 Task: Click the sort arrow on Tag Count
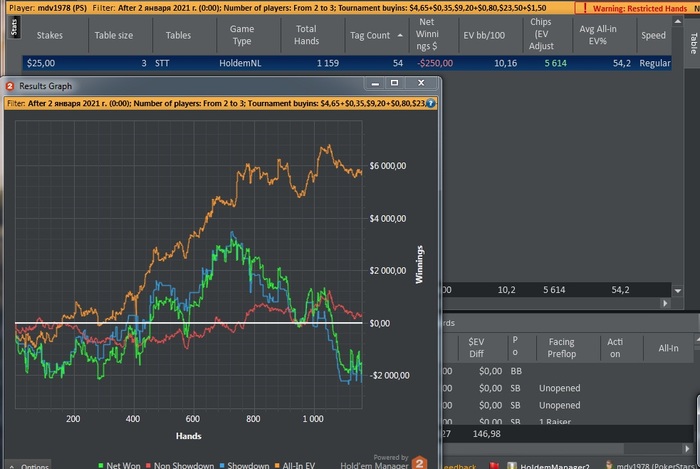(400, 35)
